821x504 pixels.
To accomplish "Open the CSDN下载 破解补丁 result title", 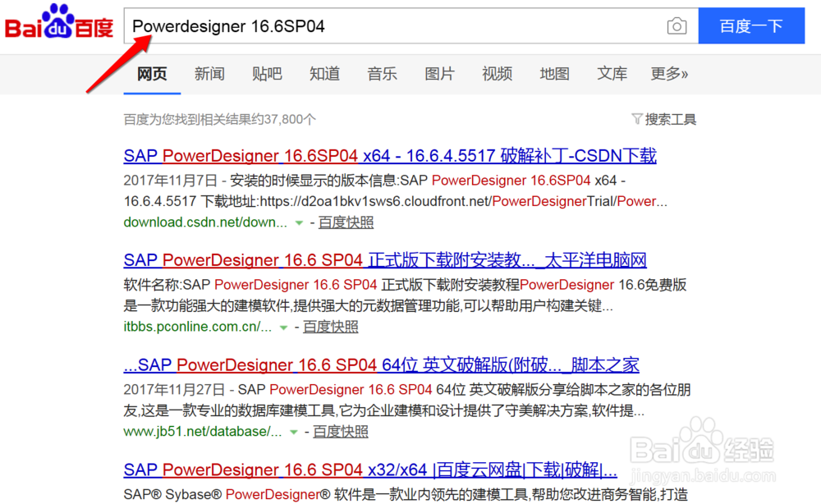I will point(390,156).
